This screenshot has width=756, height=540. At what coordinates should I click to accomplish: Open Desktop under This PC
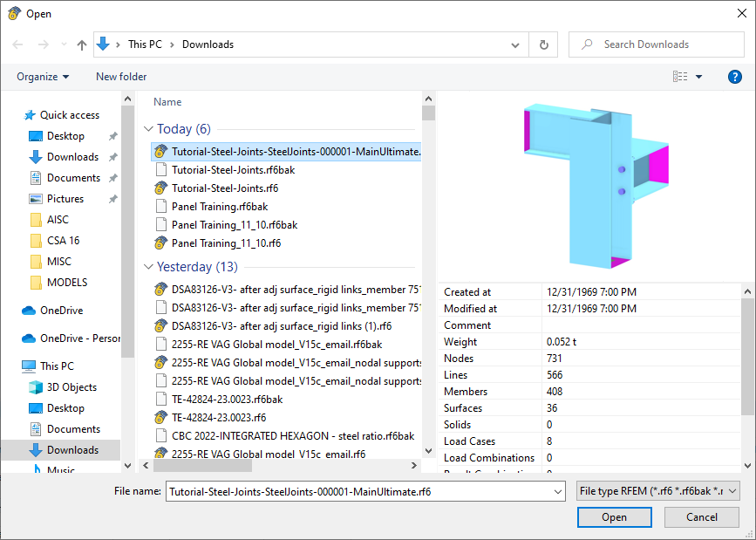pyautogui.click(x=57, y=408)
